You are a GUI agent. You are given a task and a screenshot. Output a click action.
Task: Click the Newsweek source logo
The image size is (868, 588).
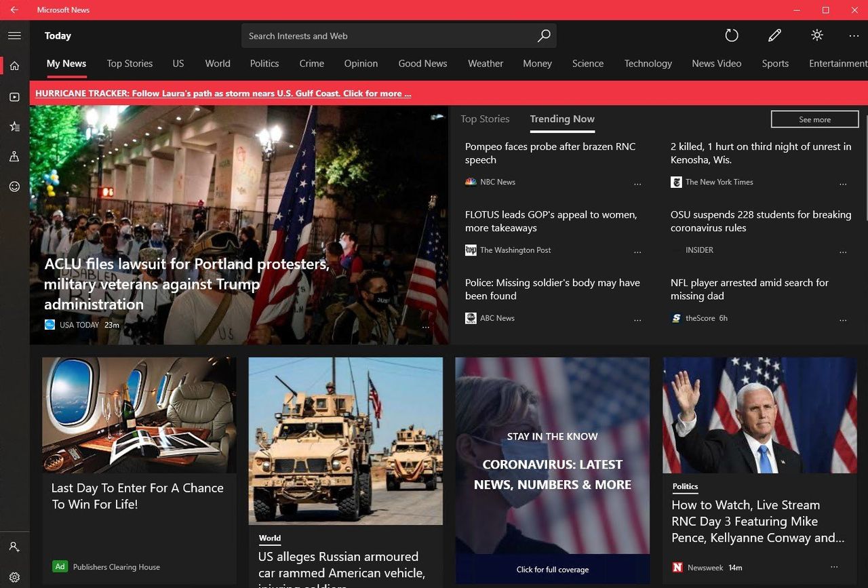coord(677,567)
